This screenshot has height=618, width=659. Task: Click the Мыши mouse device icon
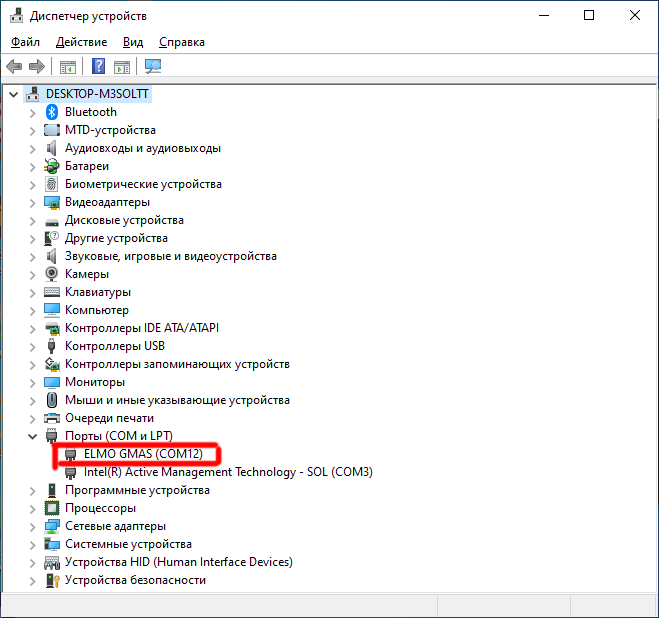(52, 400)
